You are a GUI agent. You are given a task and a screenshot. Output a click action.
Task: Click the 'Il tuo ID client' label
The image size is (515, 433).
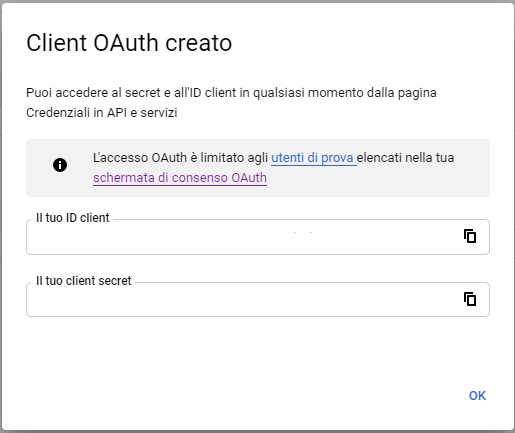click(x=73, y=218)
